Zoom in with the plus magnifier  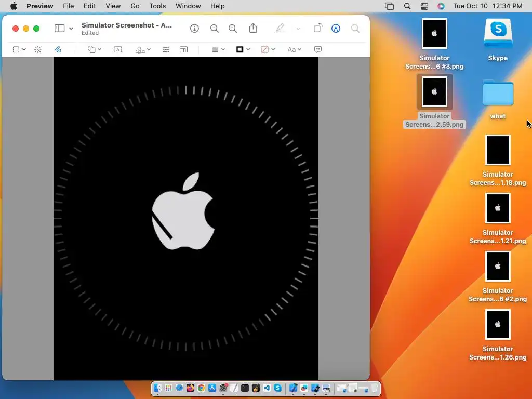pyautogui.click(x=233, y=29)
